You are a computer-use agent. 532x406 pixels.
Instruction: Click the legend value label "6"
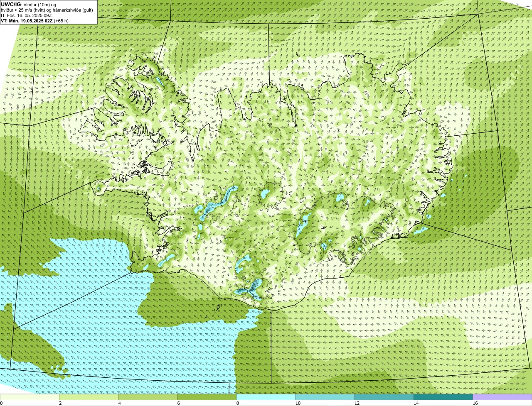tap(178, 403)
